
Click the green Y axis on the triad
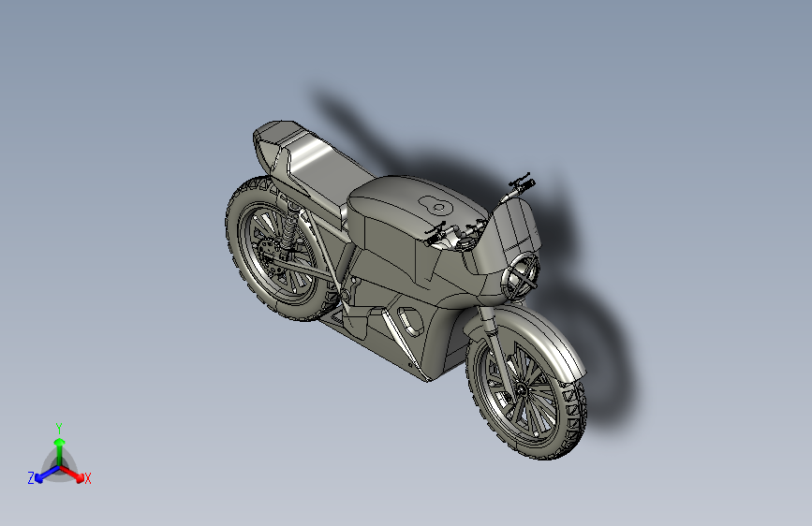(60, 451)
